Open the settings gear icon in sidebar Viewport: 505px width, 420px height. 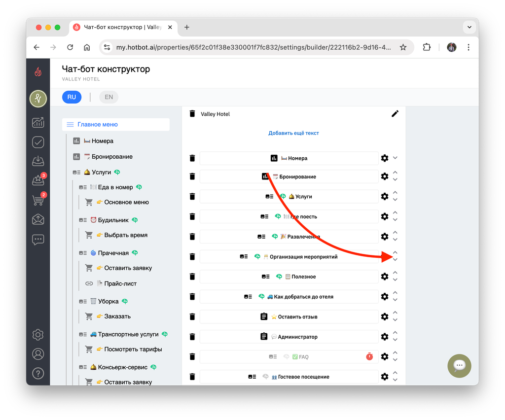38,335
